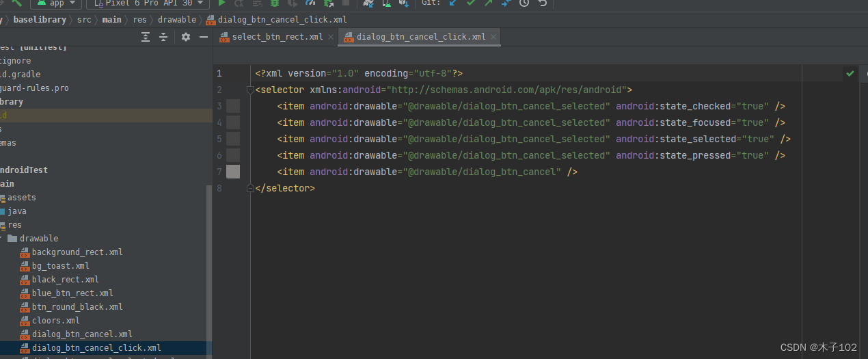The height and width of the screenshot is (359, 868).
Task: Click drawable in the breadcrumb bar
Action: [x=177, y=20]
